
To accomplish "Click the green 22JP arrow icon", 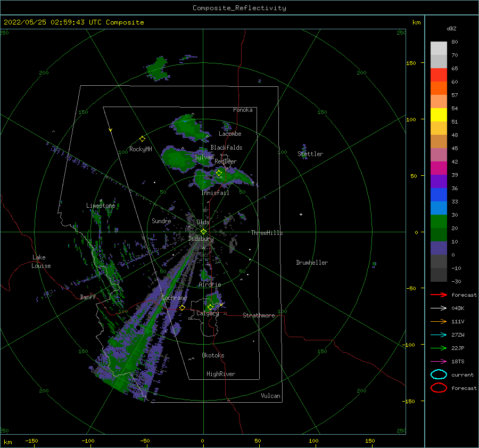I will coord(439,348).
